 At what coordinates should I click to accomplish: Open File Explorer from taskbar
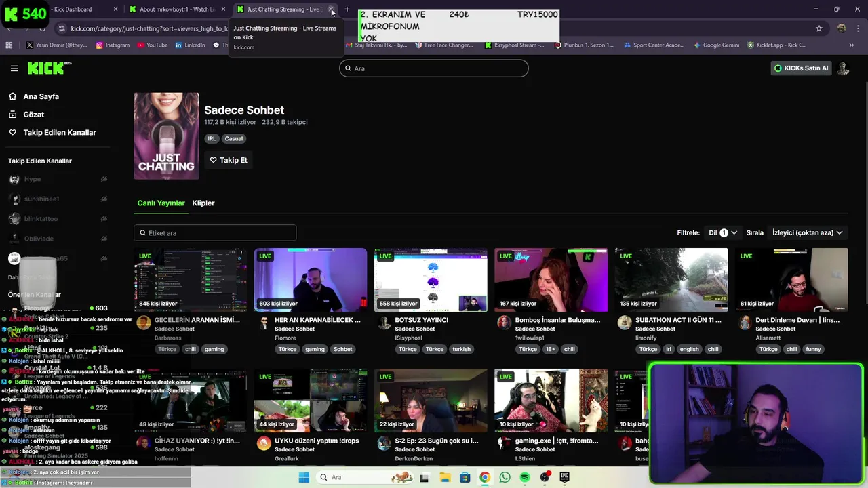pyautogui.click(x=445, y=477)
